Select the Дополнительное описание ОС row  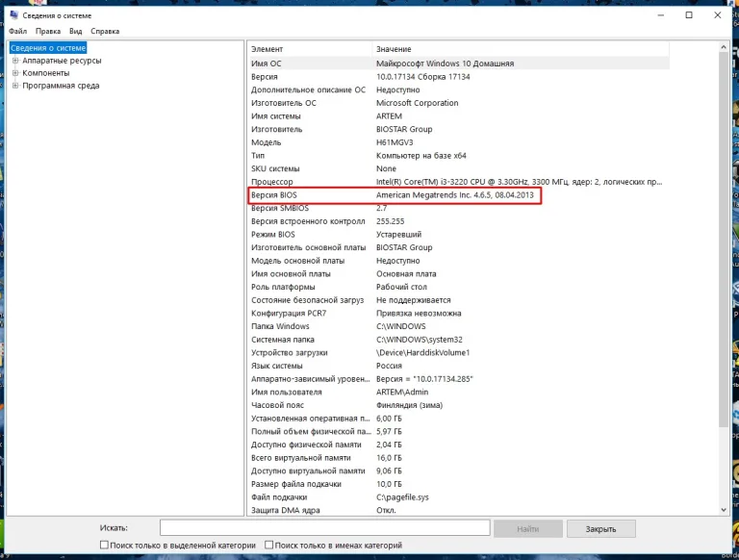point(458,89)
